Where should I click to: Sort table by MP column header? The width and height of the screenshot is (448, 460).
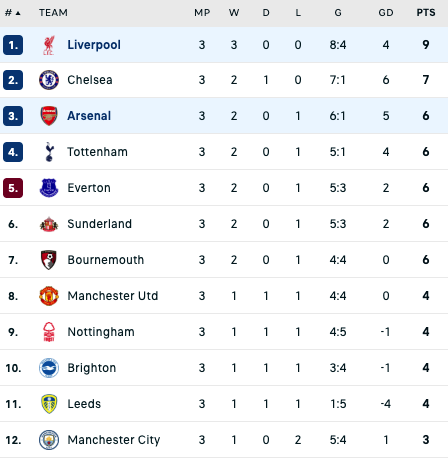(202, 13)
